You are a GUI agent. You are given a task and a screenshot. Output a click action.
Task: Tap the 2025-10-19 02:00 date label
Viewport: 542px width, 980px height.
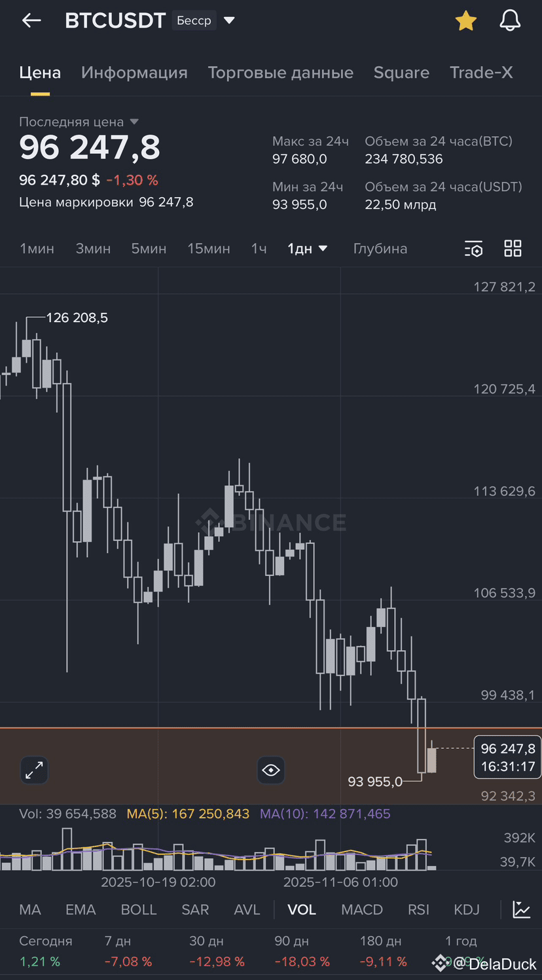pos(158,882)
